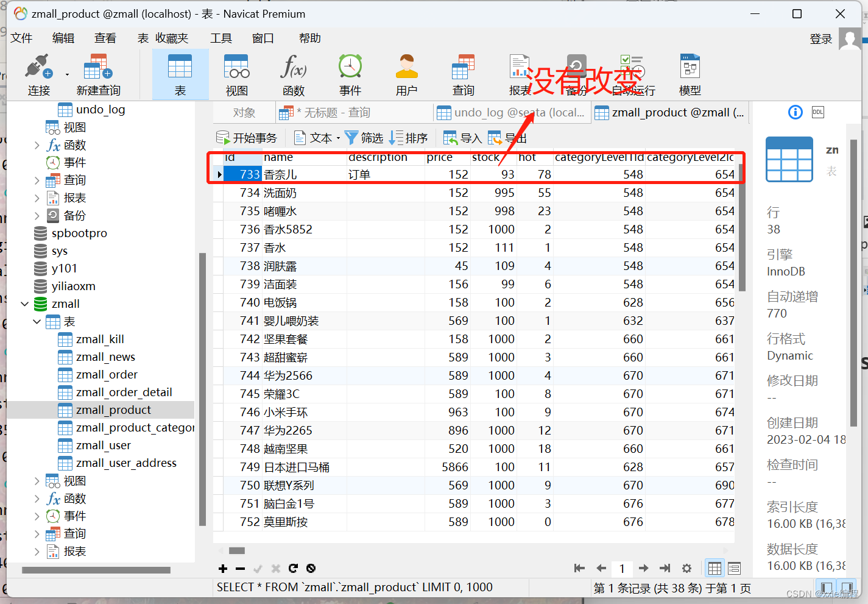Image resolution: width=868 pixels, height=604 pixels.
Task: Open the 视图 view toolbar icon
Action: (x=236, y=74)
